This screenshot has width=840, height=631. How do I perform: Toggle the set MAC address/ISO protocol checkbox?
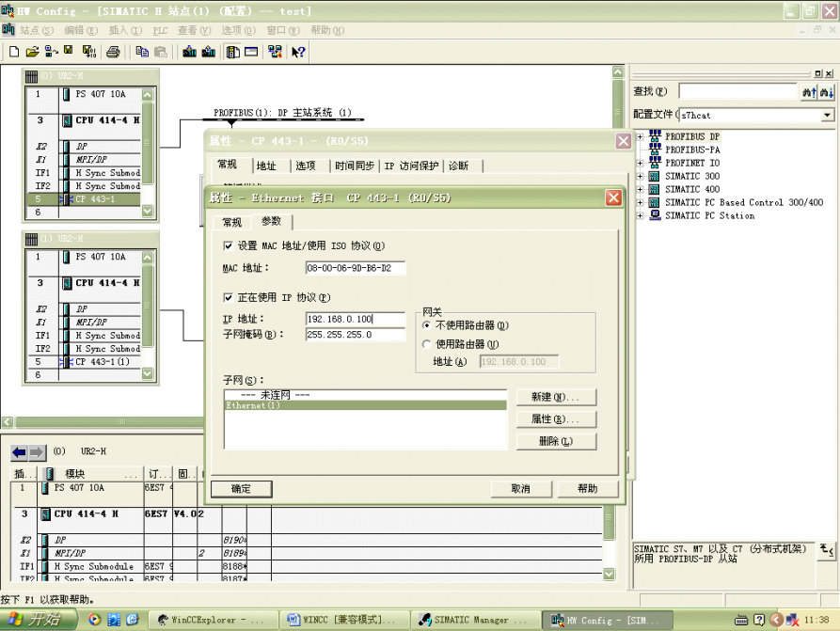click(228, 246)
